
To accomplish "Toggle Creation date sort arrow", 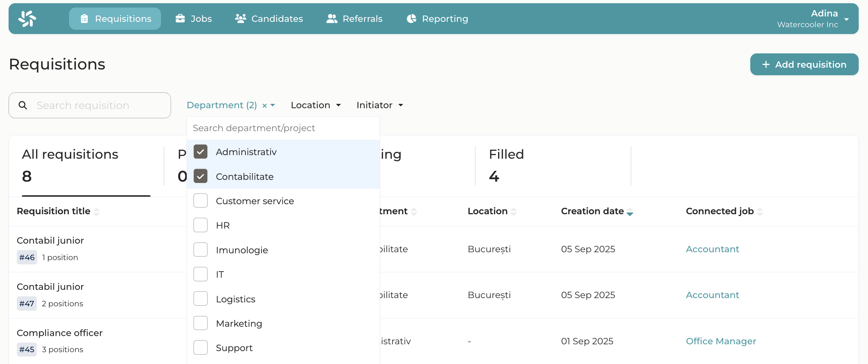I will coord(630,212).
